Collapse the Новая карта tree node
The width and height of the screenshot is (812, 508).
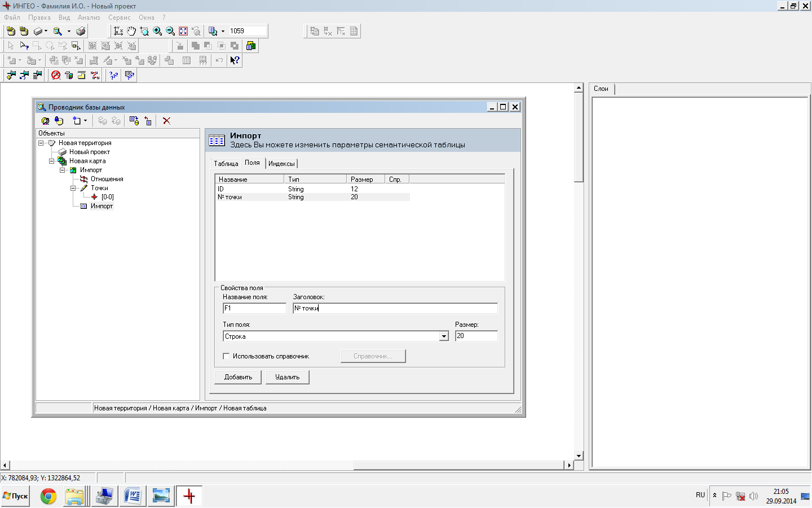[x=52, y=161]
